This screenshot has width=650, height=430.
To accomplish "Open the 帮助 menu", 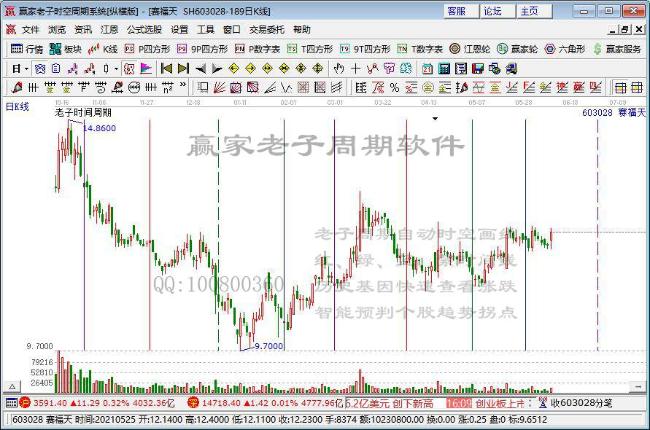I will point(301,29).
